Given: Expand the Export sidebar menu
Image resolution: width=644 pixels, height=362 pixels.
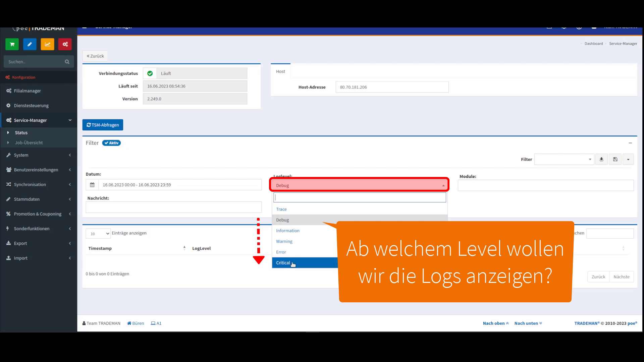Looking at the screenshot, I should (x=39, y=243).
